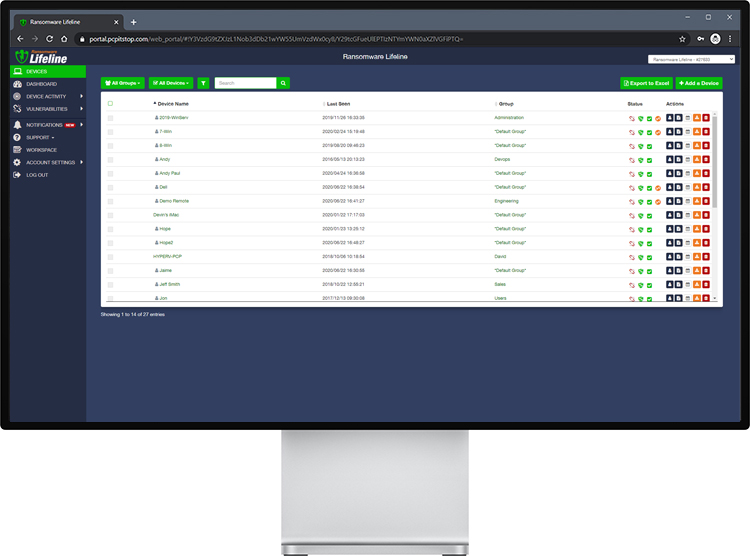Screen dimensions: 750x556
Task: Open the All Groups dropdown
Action: [x=123, y=84]
